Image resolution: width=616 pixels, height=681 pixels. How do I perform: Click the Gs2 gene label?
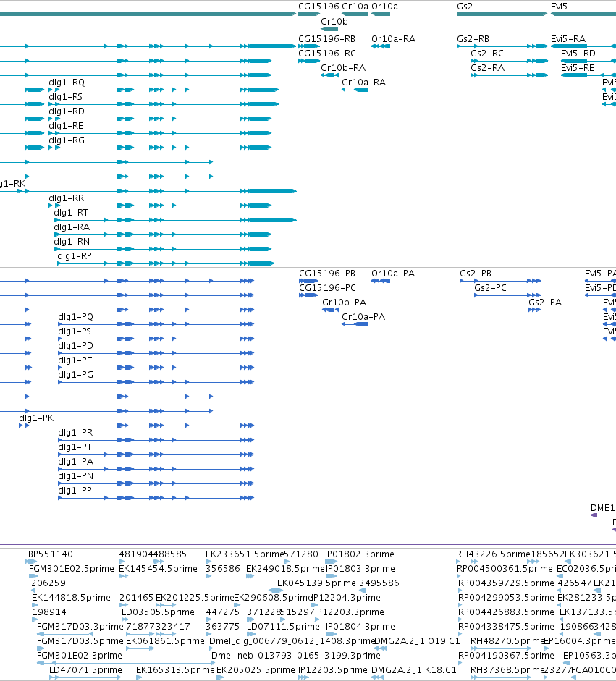[x=465, y=7]
